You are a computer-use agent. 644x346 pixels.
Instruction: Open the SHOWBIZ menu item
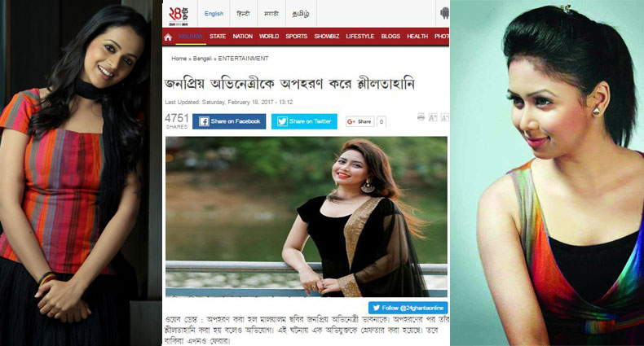tap(327, 36)
